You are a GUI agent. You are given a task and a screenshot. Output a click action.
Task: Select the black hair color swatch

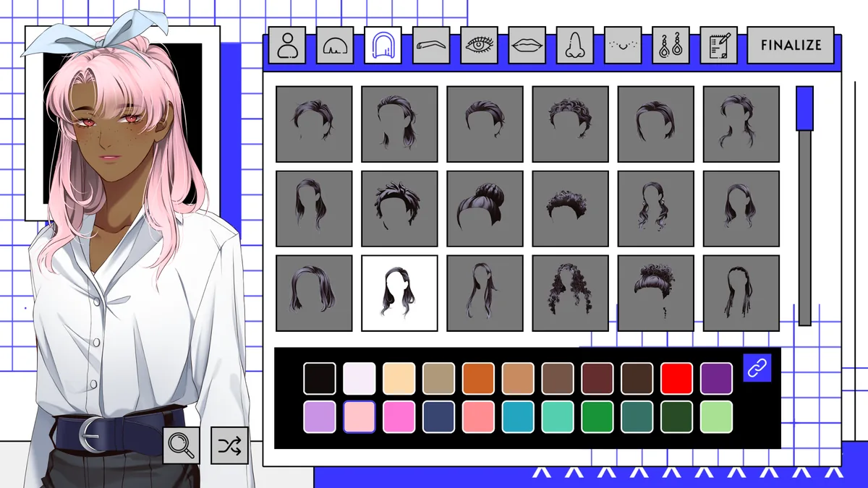320,378
